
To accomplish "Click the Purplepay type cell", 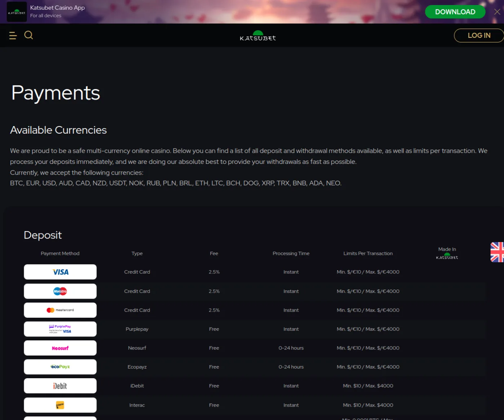I will (x=137, y=329).
